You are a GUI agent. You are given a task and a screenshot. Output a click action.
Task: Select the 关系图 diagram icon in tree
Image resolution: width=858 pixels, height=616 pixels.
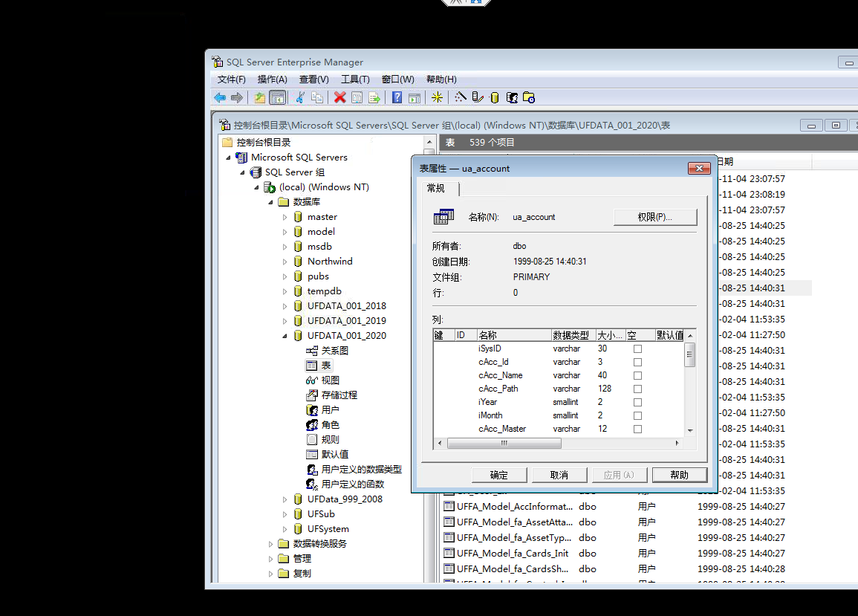point(312,351)
